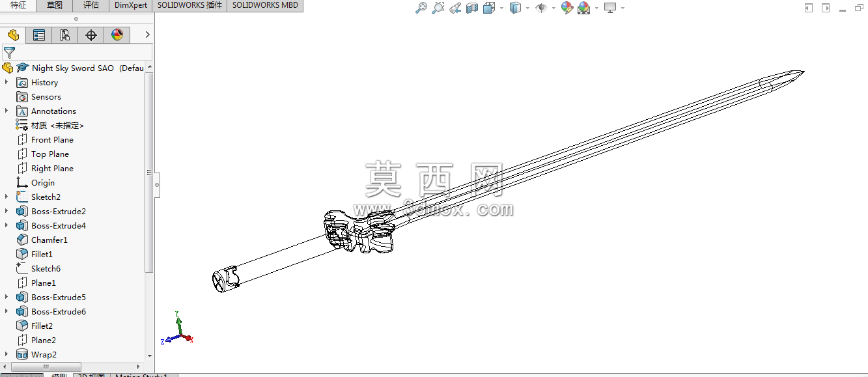Click the Zoom to Fit icon
Image resolution: width=868 pixels, height=377 pixels.
click(421, 8)
